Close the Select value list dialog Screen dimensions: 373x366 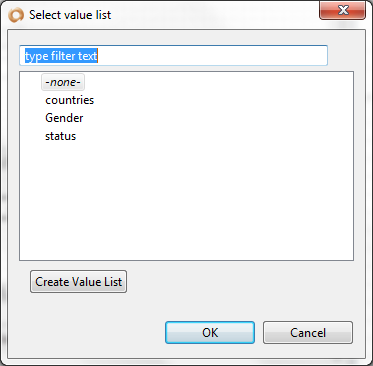coord(342,11)
